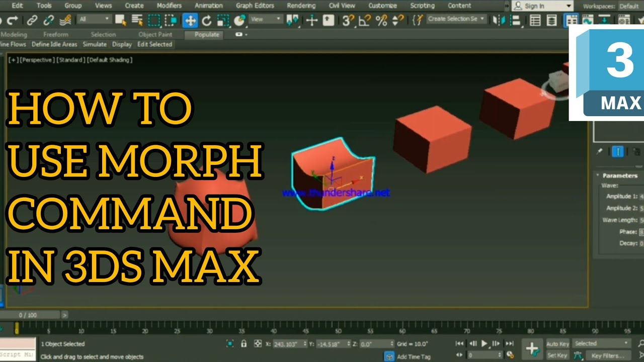This screenshot has height=362, width=644.
Task: Open the Rendering menu
Action: 301,6
